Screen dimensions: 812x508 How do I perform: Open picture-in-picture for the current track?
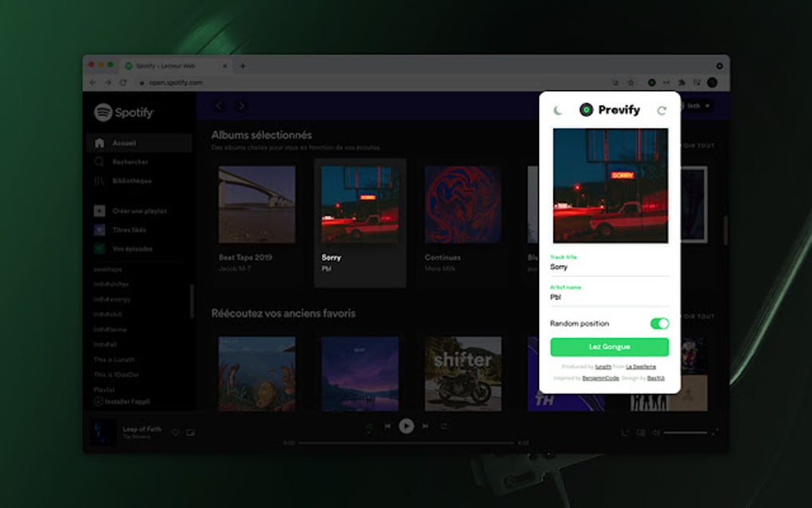pyautogui.click(x=189, y=432)
